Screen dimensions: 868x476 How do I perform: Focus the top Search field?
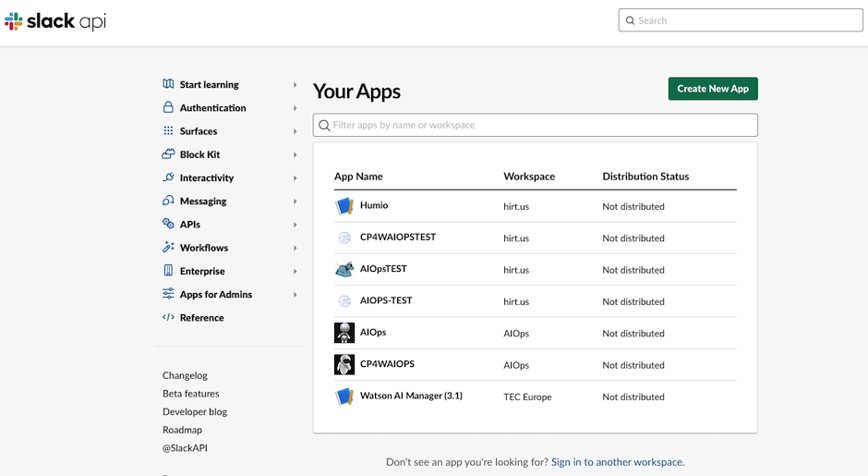[741, 20]
